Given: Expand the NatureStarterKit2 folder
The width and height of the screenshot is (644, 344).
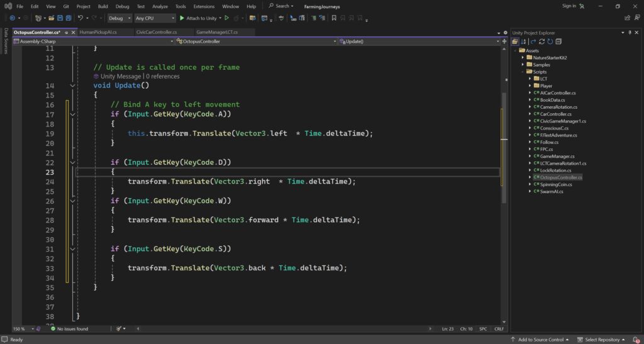Looking at the screenshot, I should pos(523,58).
